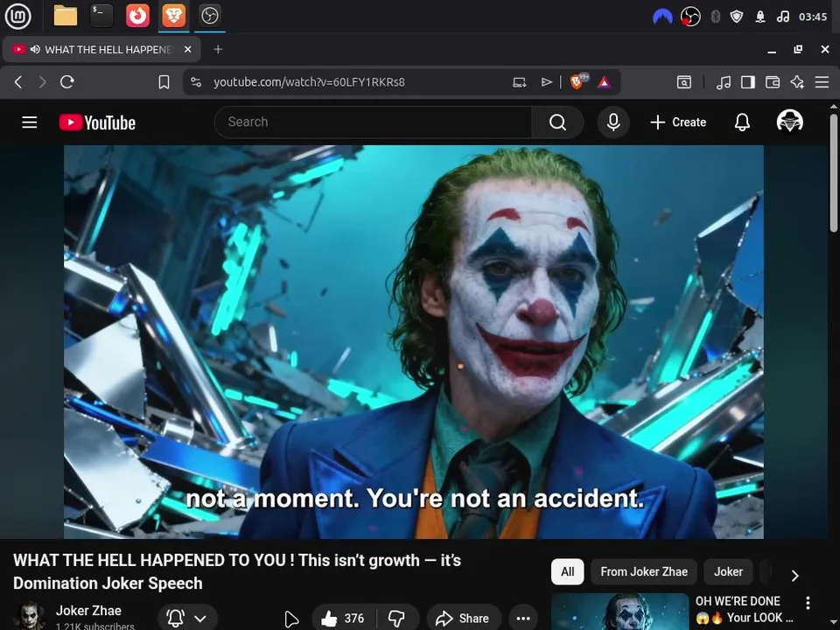Open the system notifications bell in the tray
The width and height of the screenshot is (840, 630).
point(760,17)
